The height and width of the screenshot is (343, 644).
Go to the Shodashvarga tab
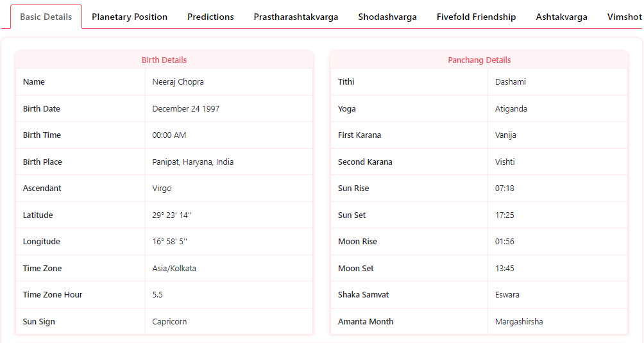(x=387, y=17)
